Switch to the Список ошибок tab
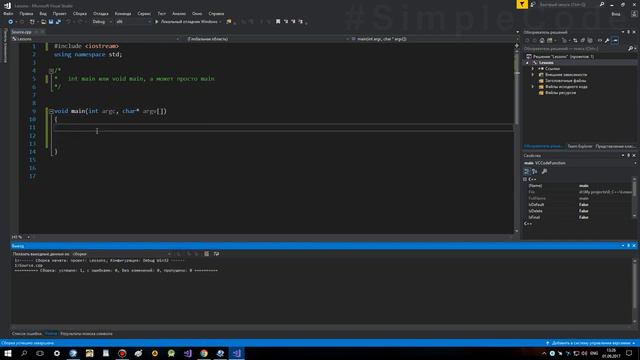The image size is (640, 360). 27,334
